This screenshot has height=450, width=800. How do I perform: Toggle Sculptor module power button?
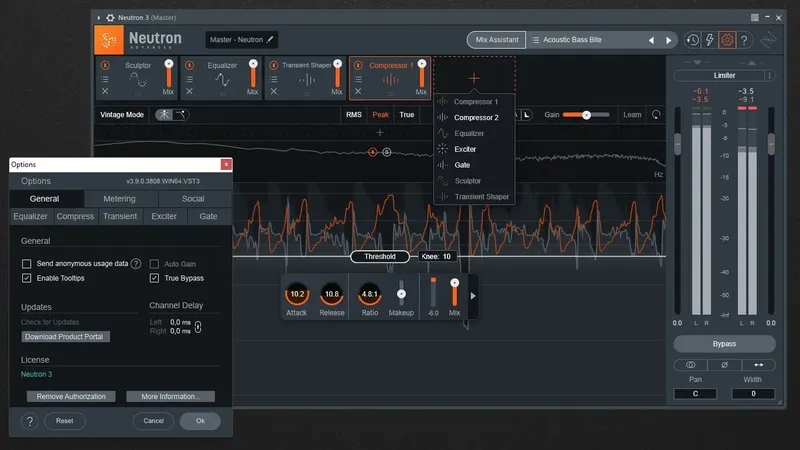105,65
